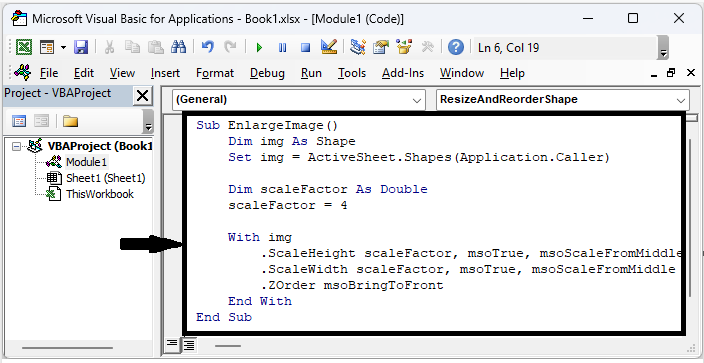Open the Toolbox icon
704x363 pixels.
(428, 47)
